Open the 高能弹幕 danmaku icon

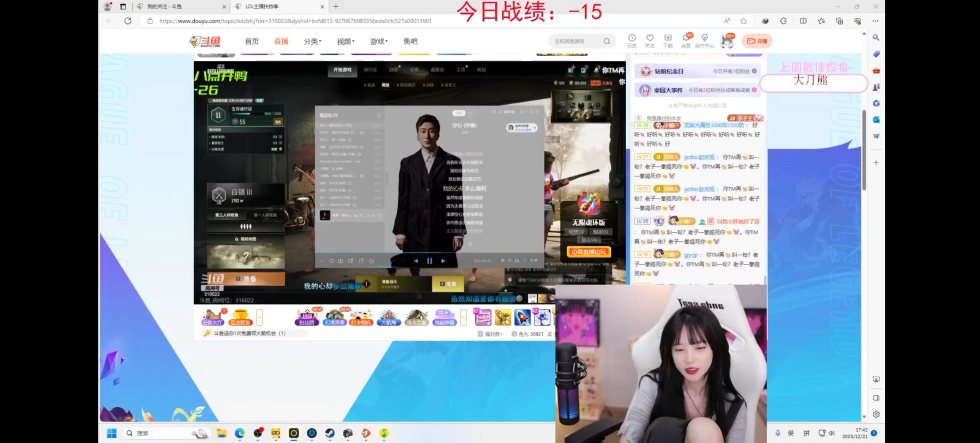tap(444, 317)
